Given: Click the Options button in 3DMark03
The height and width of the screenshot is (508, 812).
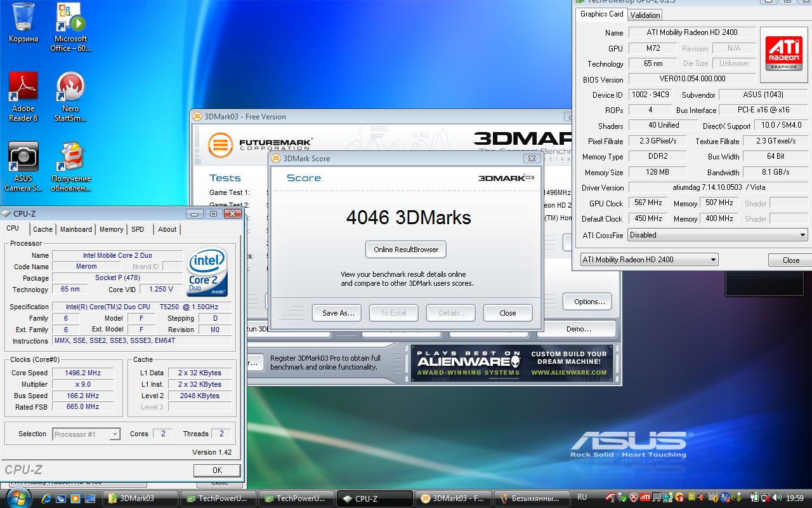Looking at the screenshot, I should 588,302.
